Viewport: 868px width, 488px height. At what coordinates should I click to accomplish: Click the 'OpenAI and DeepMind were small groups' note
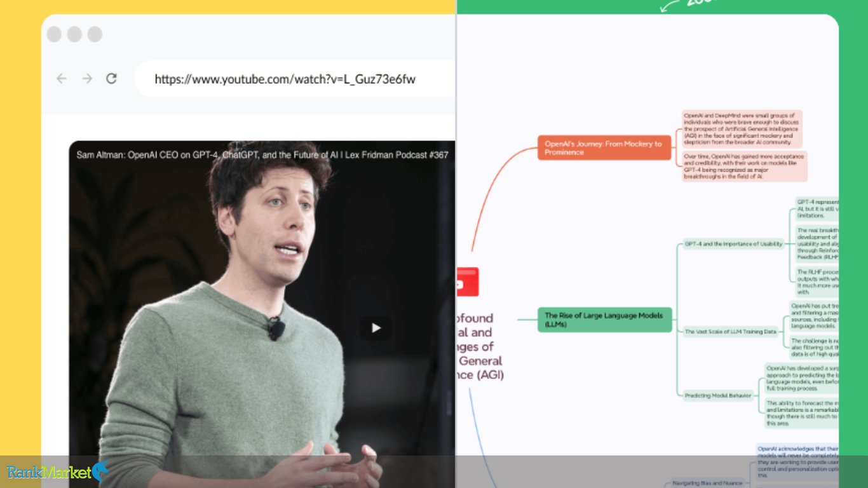pos(742,129)
